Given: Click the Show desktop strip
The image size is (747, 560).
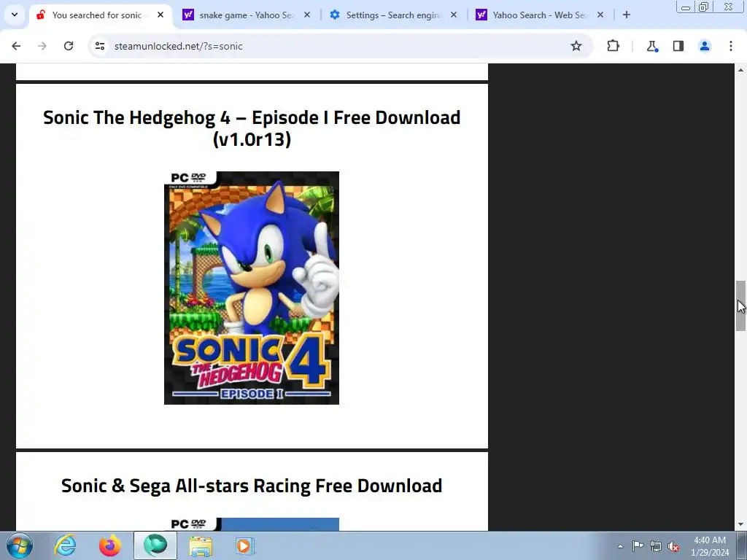Looking at the screenshot, I should coord(742,545).
